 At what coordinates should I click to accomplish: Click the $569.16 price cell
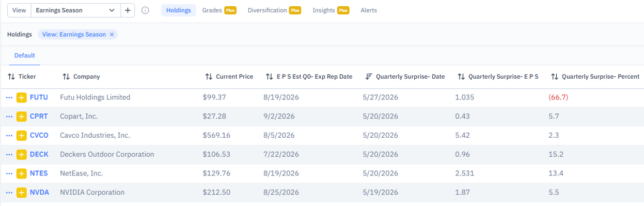pos(216,136)
